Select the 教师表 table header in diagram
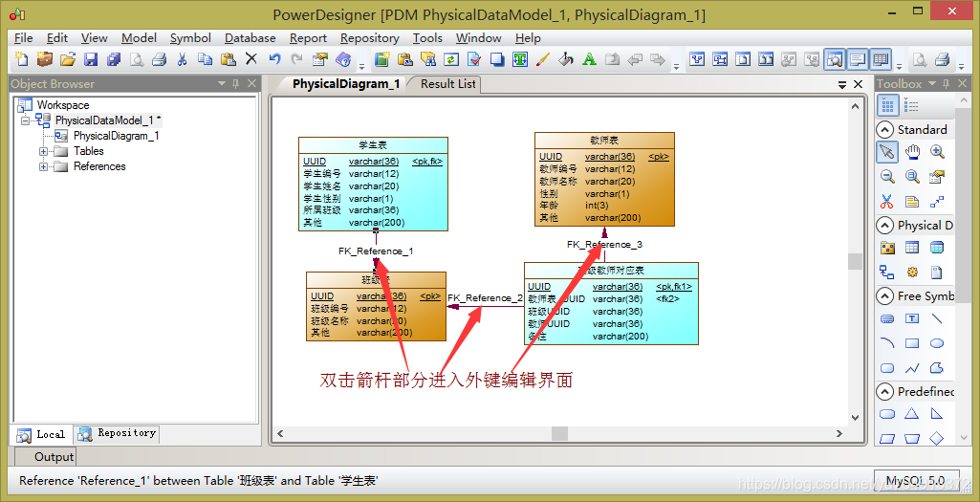980x502 pixels. 604,141
